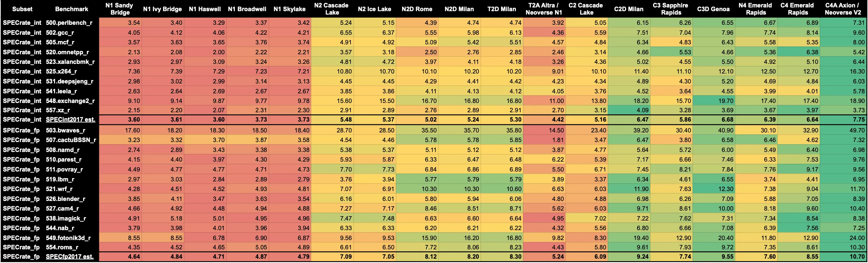868x263 pixels.
Task: Click the SPECfp2017 est. underlined label
Action: pyautogui.click(x=70, y=256)
